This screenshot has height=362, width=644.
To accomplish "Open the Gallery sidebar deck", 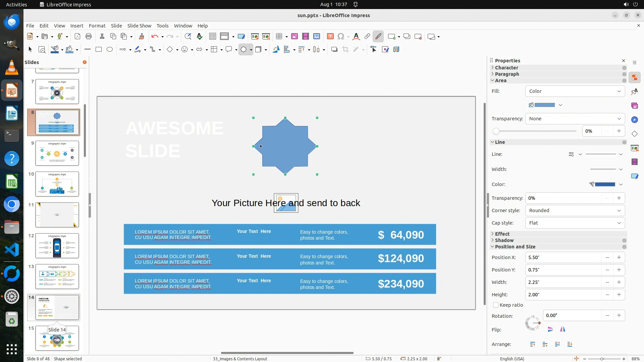I will tap(635, 106).
